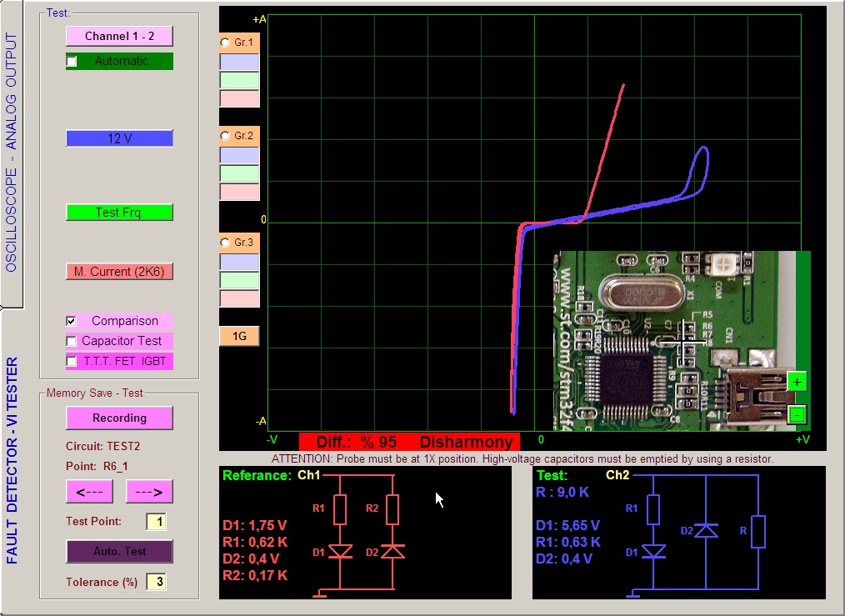The width and height of the screenshot is (845, 616).
Task: Uncheck the Comparison checkbox
Action: [x=72, y=321]
